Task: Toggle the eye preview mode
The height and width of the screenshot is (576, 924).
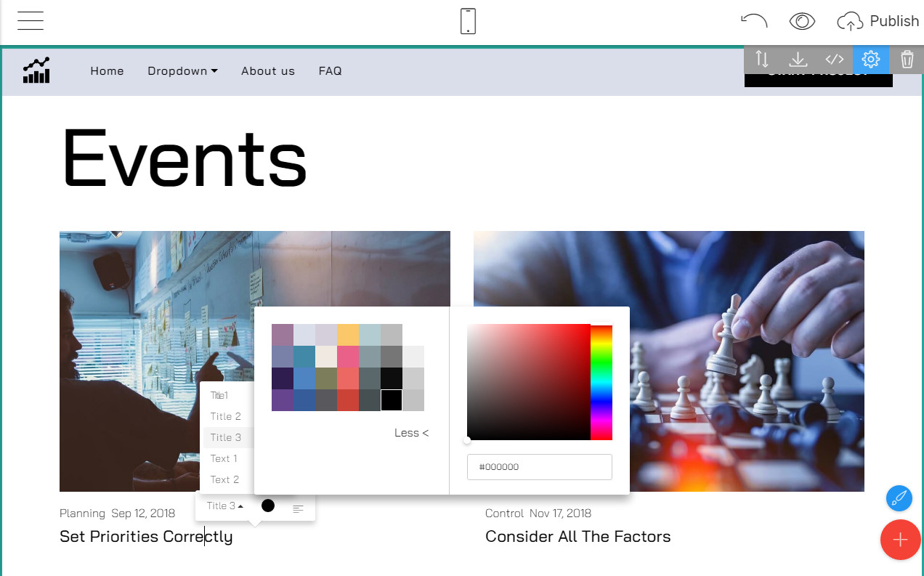Action: coord(802,21)
